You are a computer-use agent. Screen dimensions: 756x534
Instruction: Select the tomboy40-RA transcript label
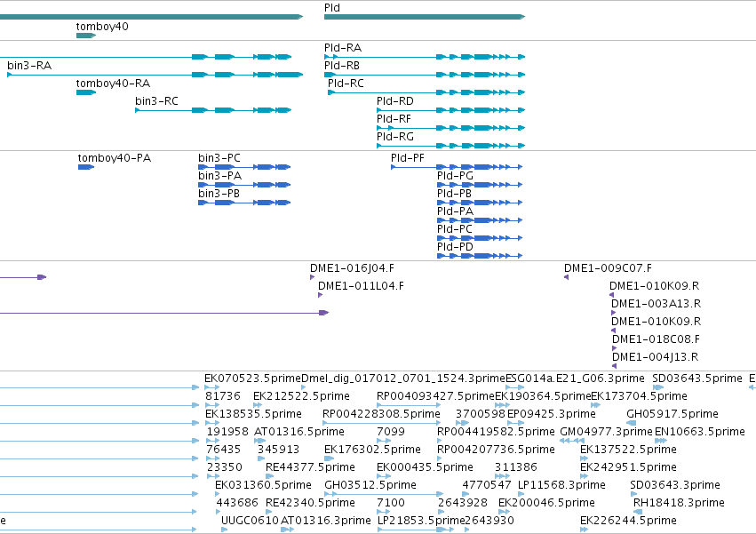(114, 84)
